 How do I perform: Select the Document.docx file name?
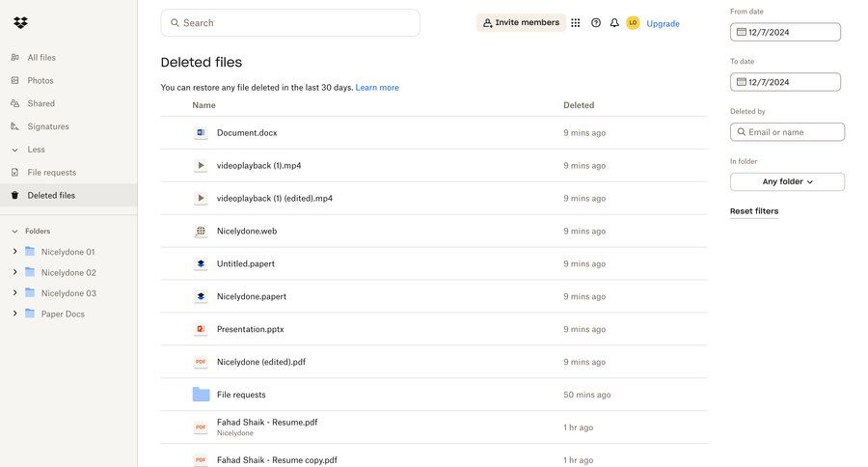click(x=247, y=133)
